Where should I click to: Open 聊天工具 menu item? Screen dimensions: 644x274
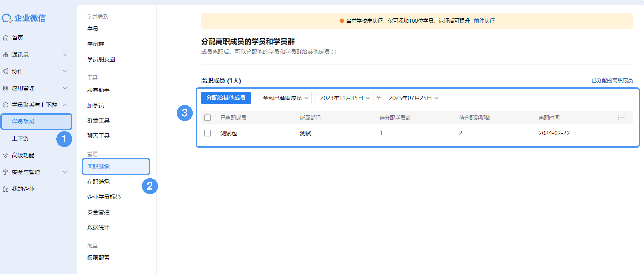click(x=98, y=136)
